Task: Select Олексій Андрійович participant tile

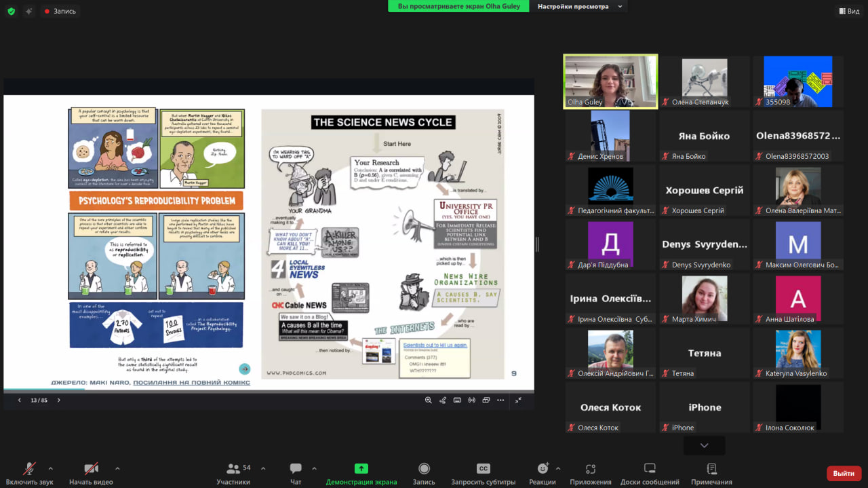Action: [610, 353]
